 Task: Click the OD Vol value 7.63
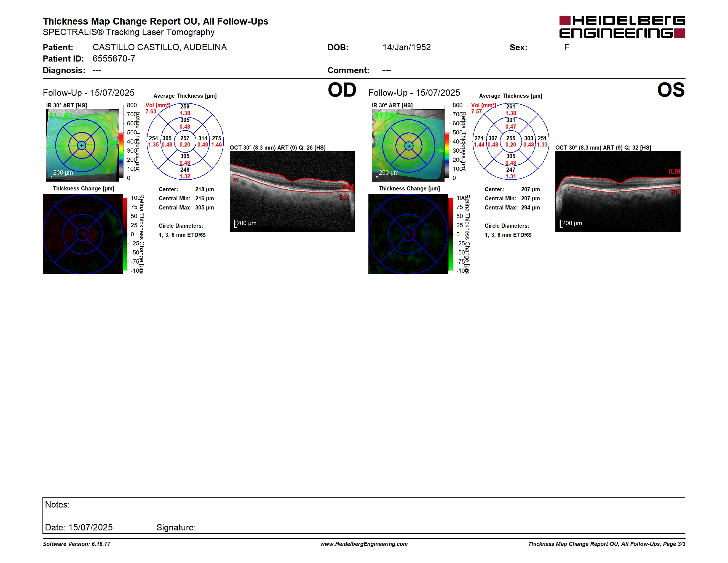pos(151,111)
